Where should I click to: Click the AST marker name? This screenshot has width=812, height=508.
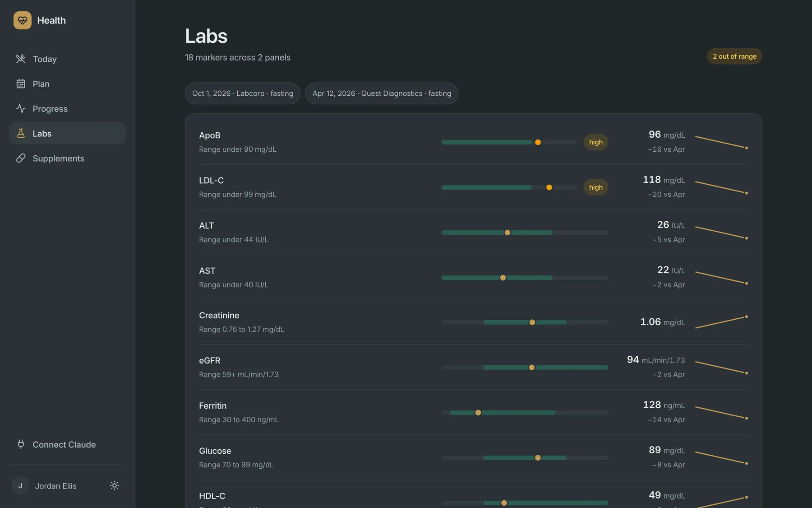[207, 270]
